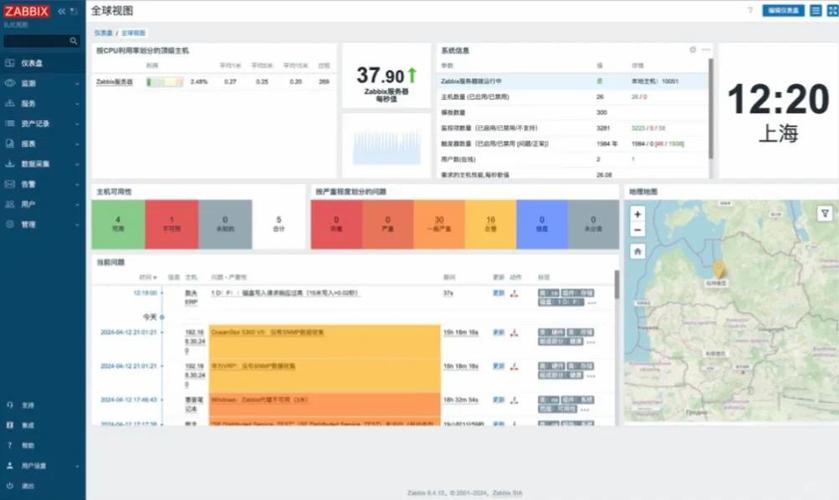Click the actions icon for the 37s problem
This screenshot has height=500, width=839.
[x=514, y=293]
